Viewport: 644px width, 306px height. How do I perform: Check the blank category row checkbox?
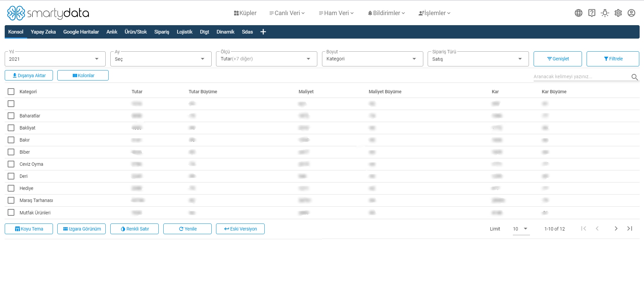11,104
